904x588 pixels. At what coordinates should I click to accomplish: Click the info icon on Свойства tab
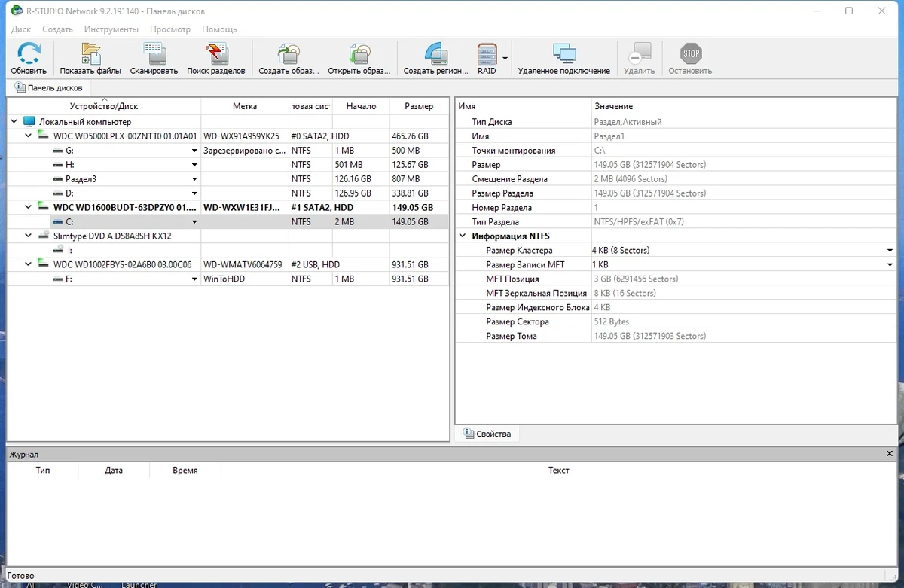469,434
